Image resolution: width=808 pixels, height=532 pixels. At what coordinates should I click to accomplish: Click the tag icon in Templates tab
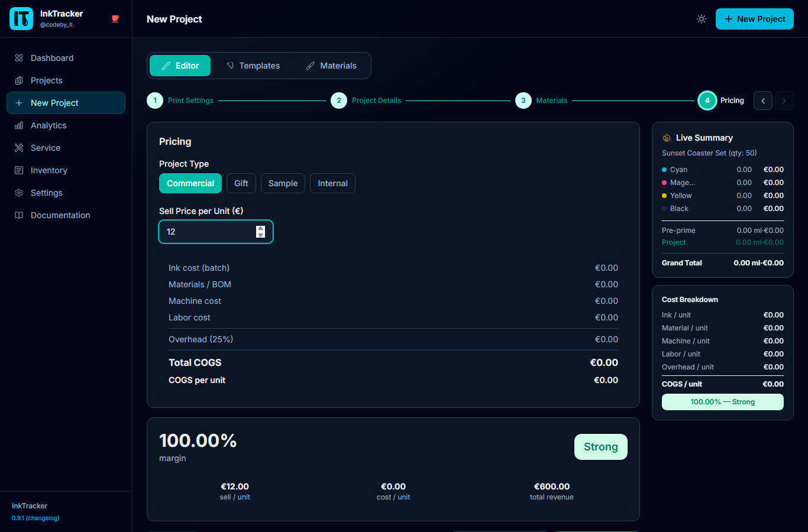[230, 66]
